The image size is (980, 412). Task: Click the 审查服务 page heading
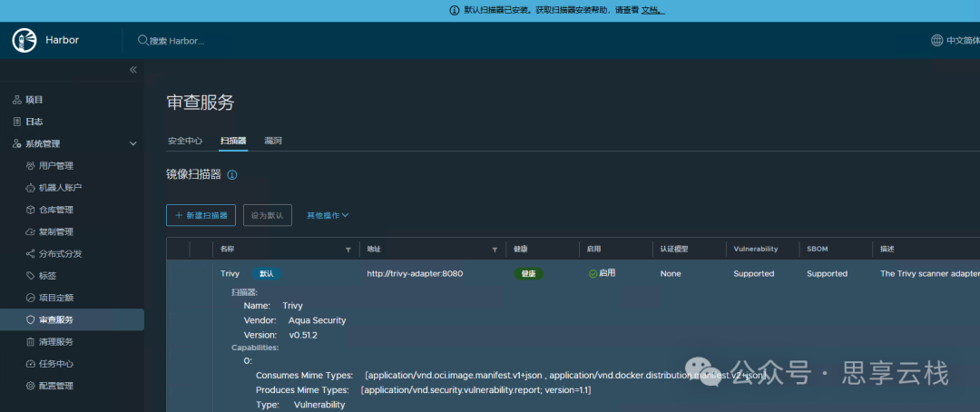(x=201, y=103)
